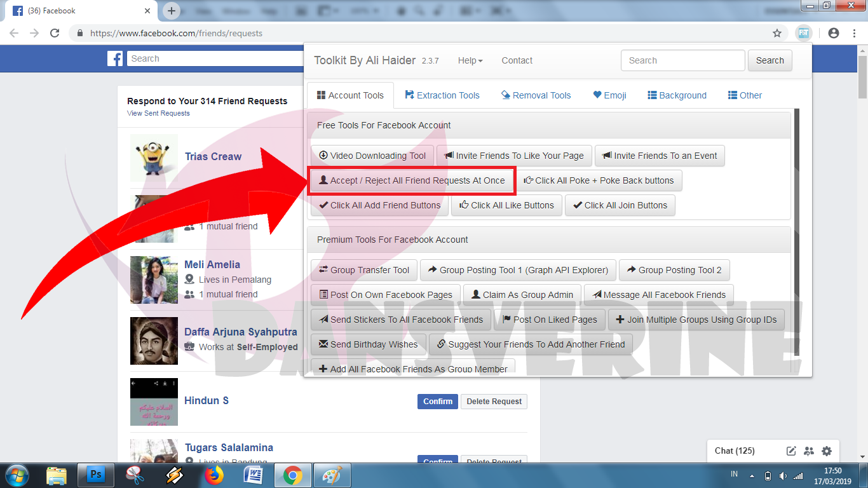Reload the Facebook page
Viewport: 868px width, 488px height.
point(55,33)
